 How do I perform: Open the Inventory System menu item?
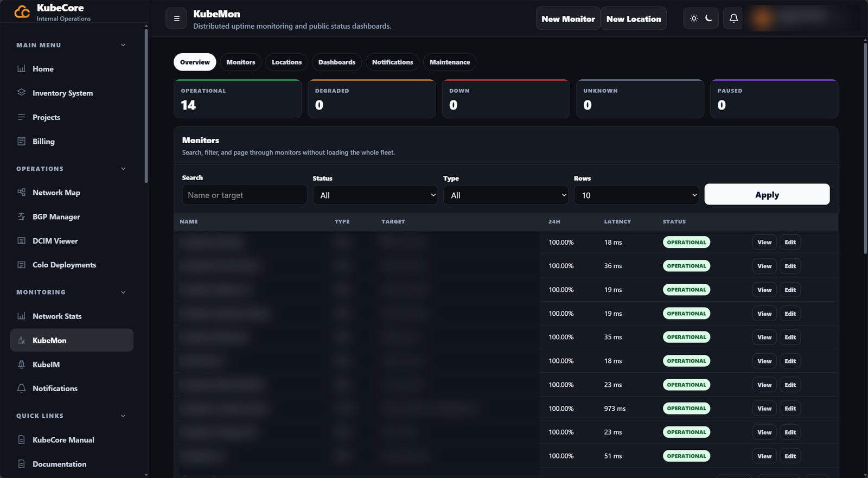pos(72,93)
